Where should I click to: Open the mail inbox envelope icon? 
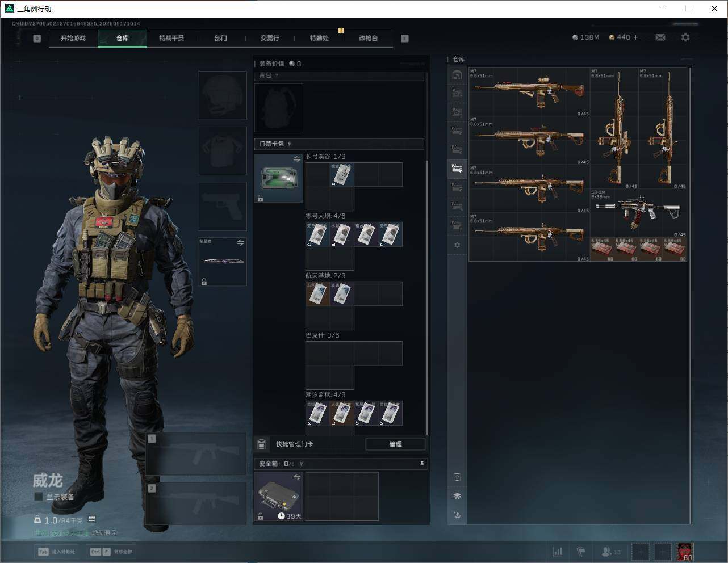660,37
